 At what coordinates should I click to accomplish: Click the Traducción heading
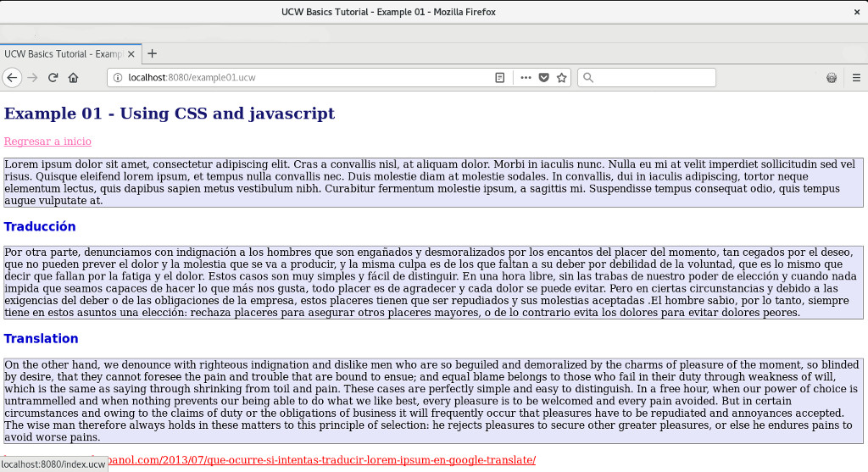coord(40,226)
